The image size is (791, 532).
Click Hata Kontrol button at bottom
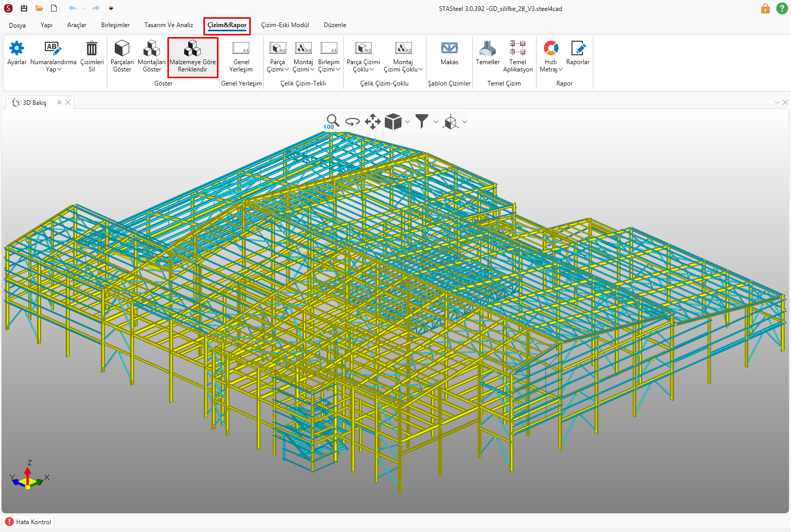[x=29, y=522]
